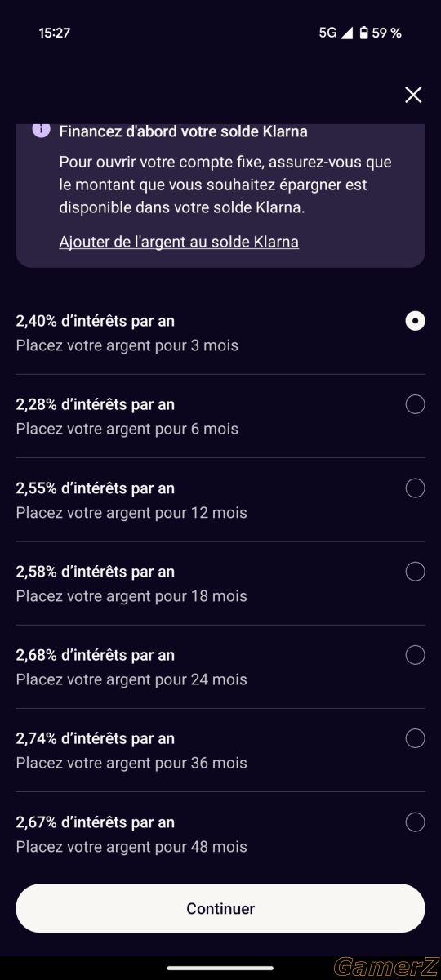The image size is (441, 980).
Task: Tap the Android navigation gesture bar
Action: (x=220, y=968)
